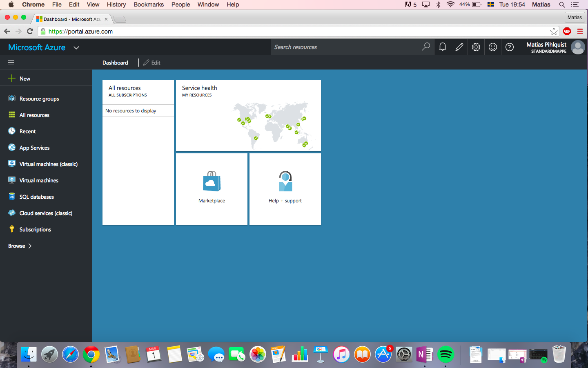Open a new tab button
This screenshot has height=368, width=588.
120,19
